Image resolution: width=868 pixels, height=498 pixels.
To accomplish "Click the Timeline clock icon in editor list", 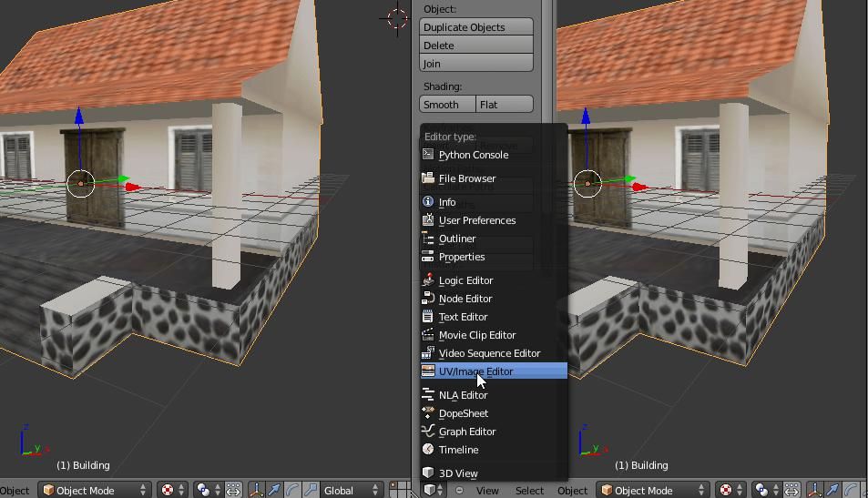I will (428, 450).
